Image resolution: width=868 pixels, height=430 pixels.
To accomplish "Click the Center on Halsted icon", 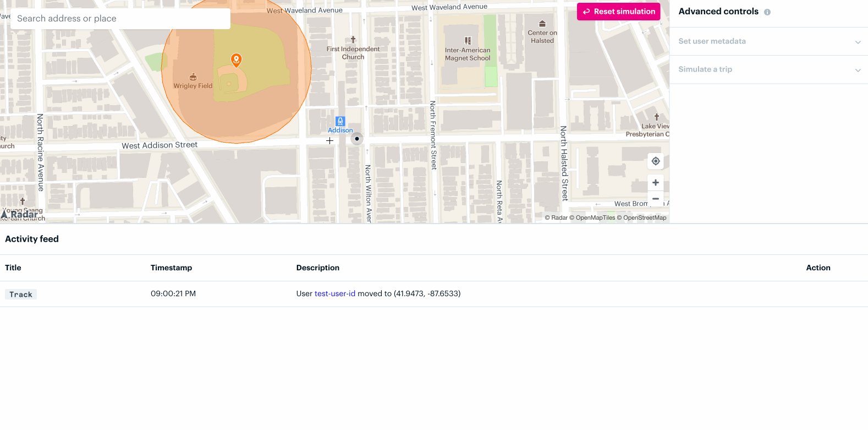I will pyautogui.click(x=542, y=24).
